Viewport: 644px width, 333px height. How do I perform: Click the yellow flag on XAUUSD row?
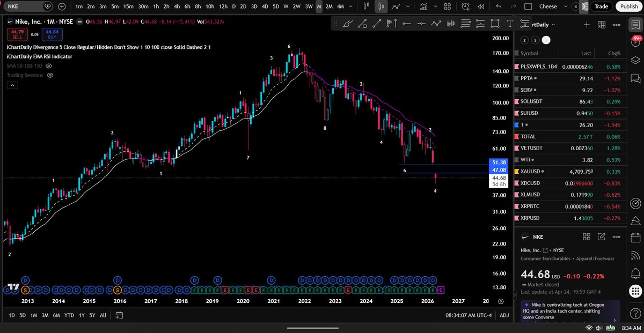coord(517,172)
